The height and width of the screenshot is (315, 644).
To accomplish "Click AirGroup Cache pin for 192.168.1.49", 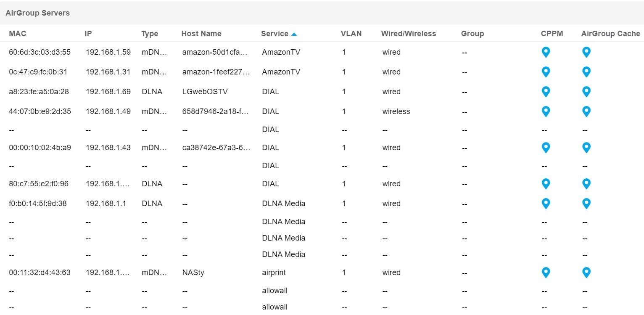I will pos(586,111).
